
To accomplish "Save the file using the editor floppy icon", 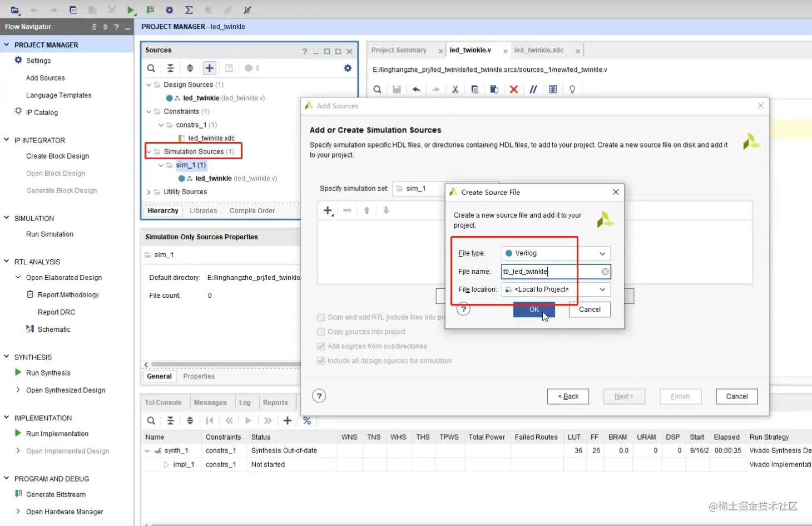I will (397, 89).
